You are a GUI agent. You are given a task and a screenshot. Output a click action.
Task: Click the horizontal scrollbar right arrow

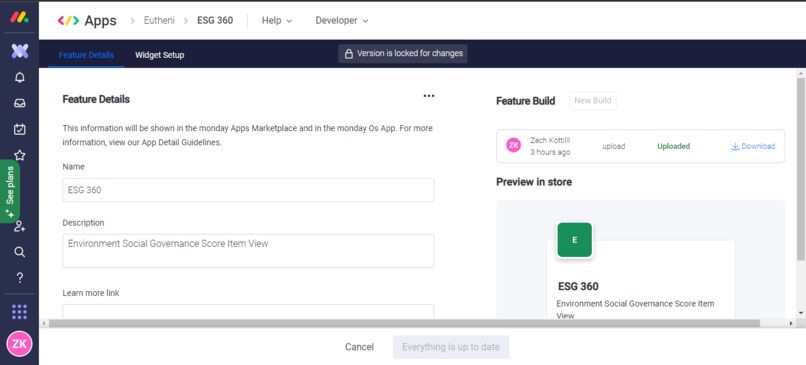tap(791, 323)
